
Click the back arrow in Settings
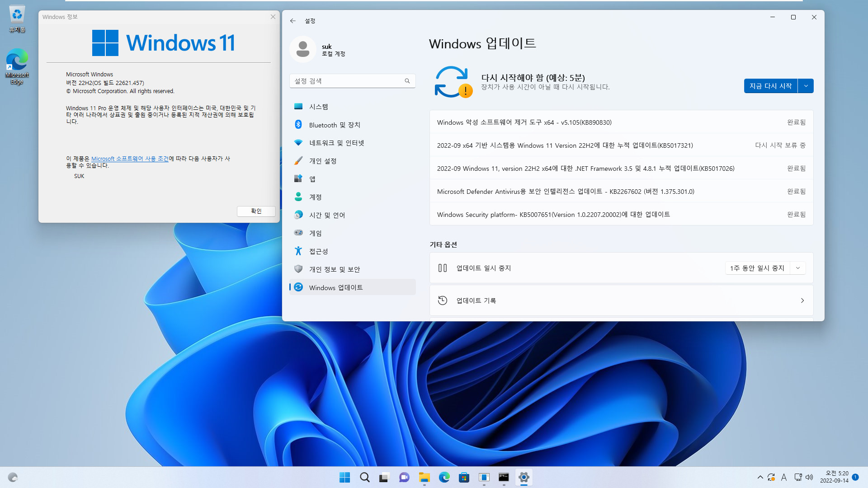click(x=293, y=21)
